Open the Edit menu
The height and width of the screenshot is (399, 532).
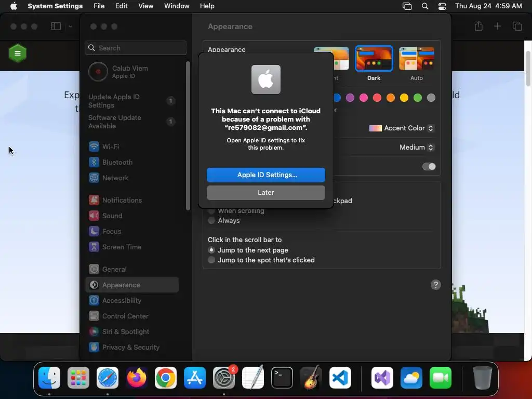pyautogui.click(x=121, y=6)
